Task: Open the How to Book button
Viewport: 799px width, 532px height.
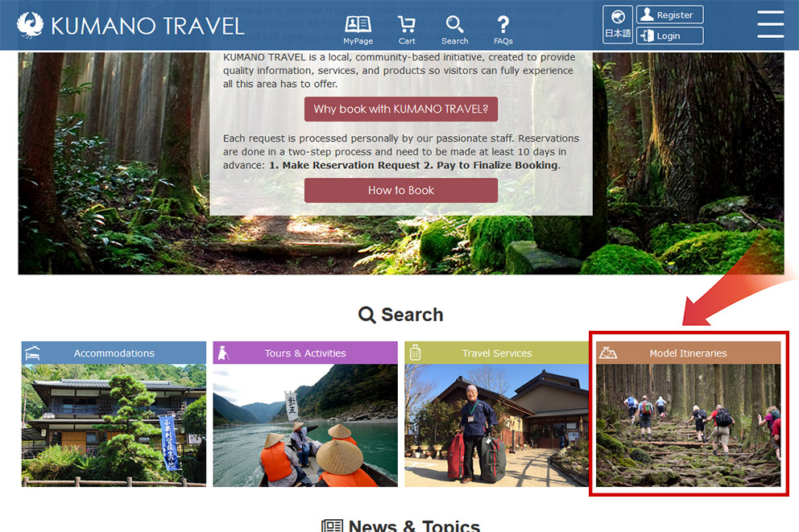Action: [x=401, y=191]
